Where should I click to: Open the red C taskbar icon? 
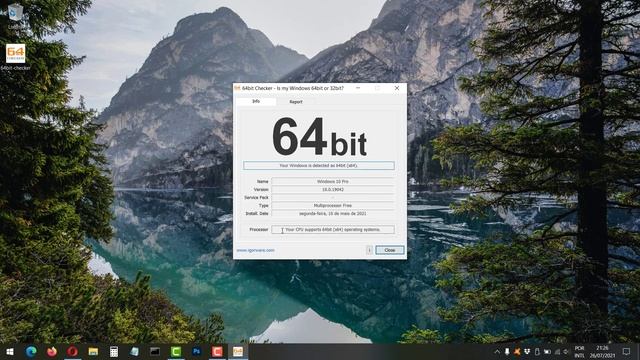[217, 351]
